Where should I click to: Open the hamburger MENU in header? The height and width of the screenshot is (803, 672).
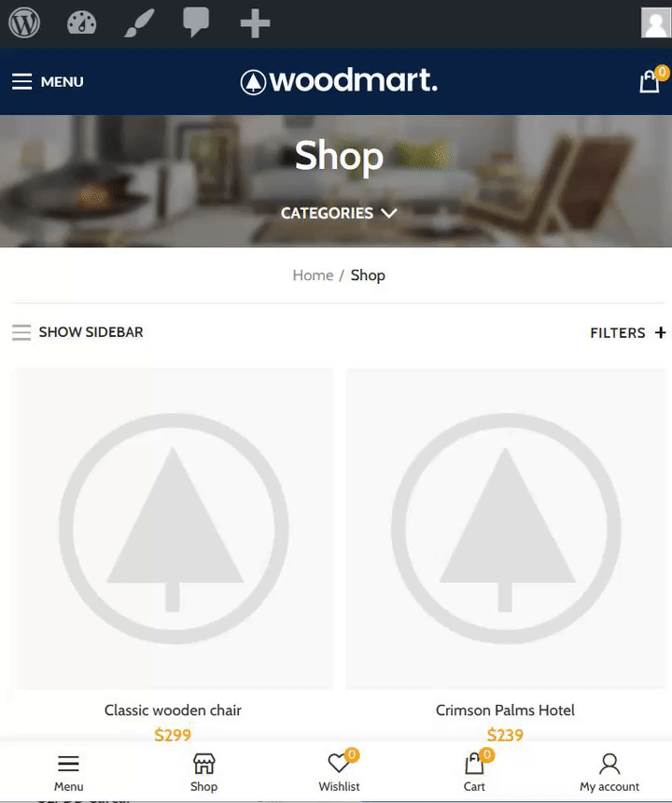48,81
